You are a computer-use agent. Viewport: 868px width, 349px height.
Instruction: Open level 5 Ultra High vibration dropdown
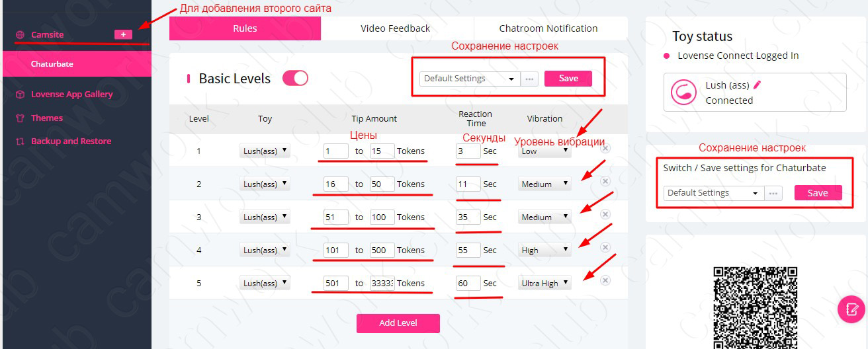(544, 284)
